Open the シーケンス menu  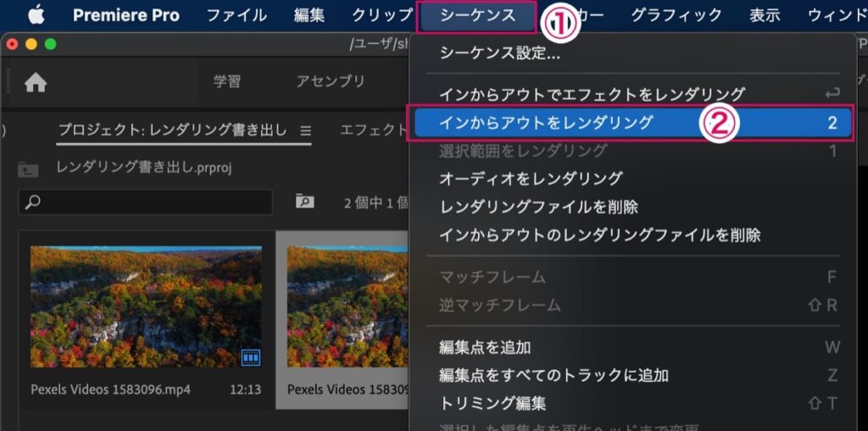(x=478, y=15)
